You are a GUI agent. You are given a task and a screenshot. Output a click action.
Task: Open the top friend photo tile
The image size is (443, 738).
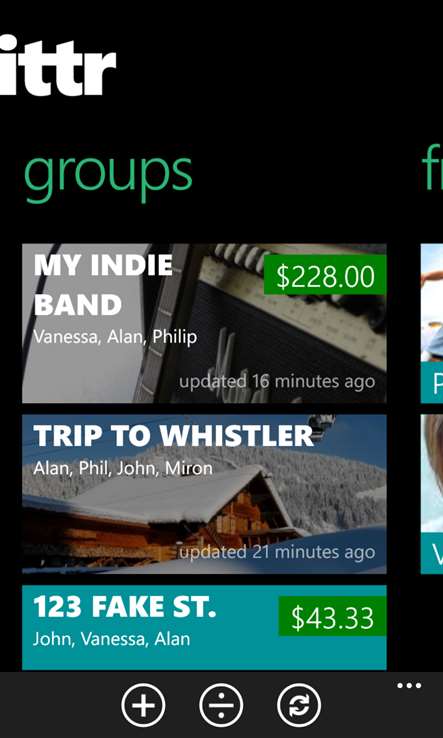(x=432, y=323)
